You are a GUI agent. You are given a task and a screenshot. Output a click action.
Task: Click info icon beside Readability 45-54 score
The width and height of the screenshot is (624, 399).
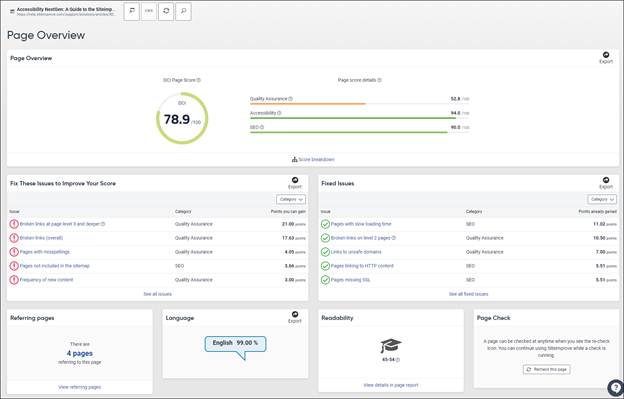click(398, 360)
